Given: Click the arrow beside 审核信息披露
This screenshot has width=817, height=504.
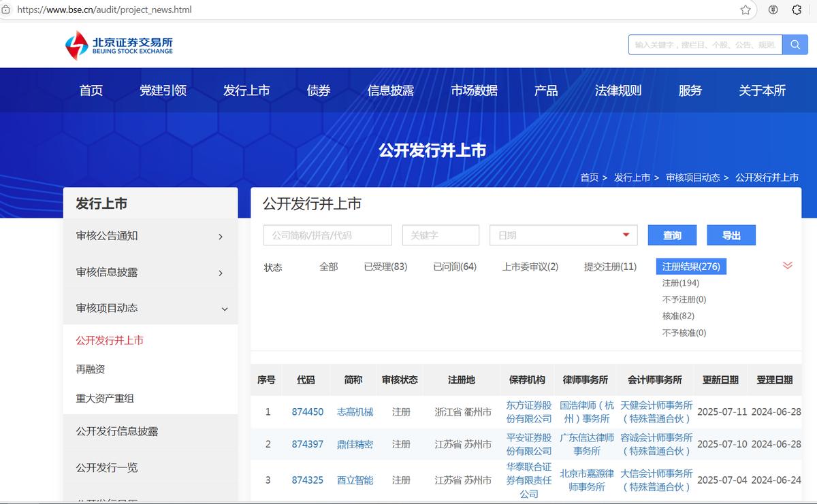Looking at the screenshot, I should point(220,271).
